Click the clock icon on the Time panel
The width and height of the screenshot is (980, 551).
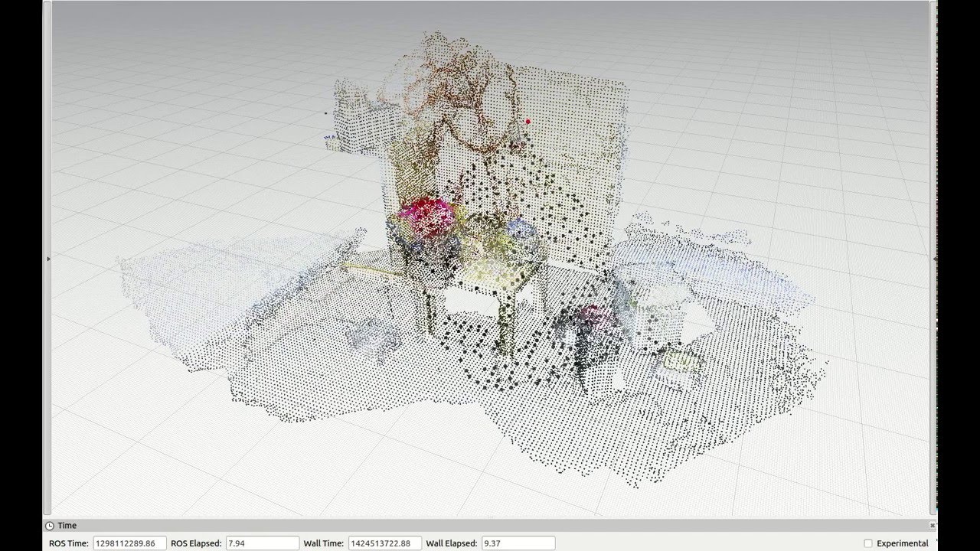[x=48, y=526]
